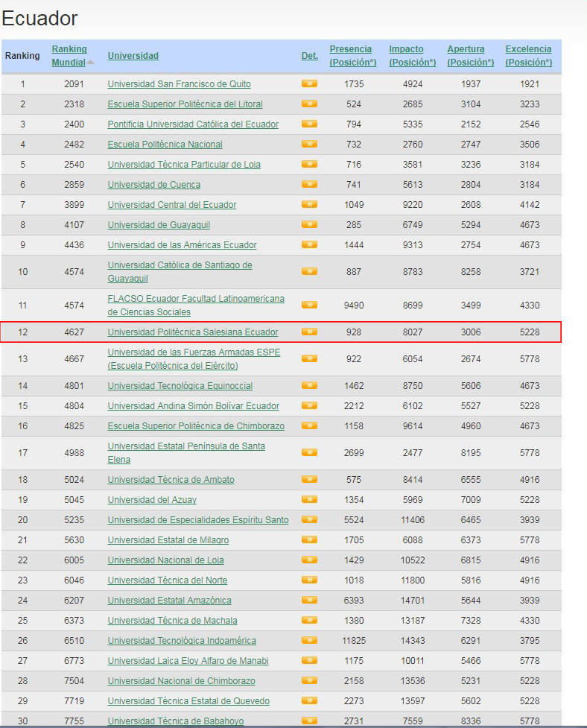
Task: Click details arrow for Universidad Andina Simón Bolívar Ecuador
Action: point(309,405)
